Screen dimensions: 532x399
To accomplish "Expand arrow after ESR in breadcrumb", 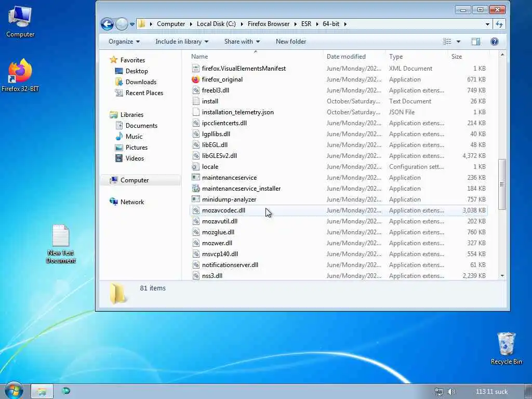I will [317, 24].
